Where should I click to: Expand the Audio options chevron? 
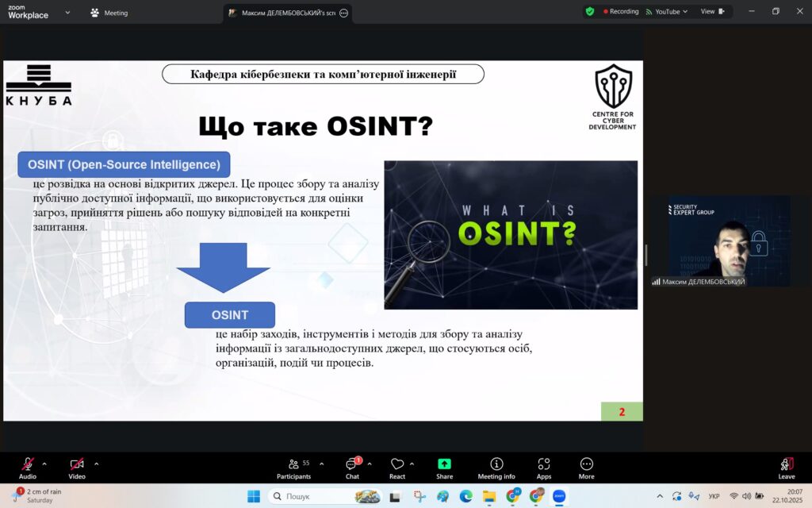coord(44,464)
